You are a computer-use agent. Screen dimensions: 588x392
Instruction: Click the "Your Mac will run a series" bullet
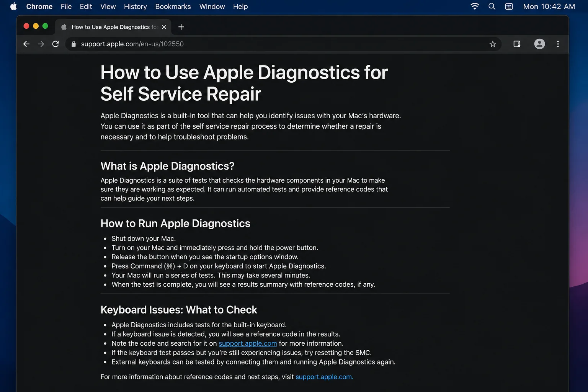click(x=211, y=275)
